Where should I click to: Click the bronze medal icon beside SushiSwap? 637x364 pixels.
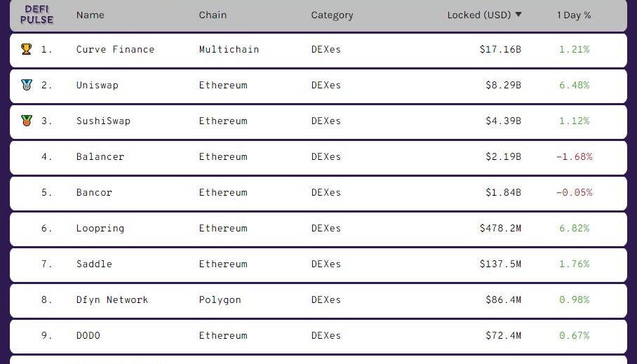27,121
